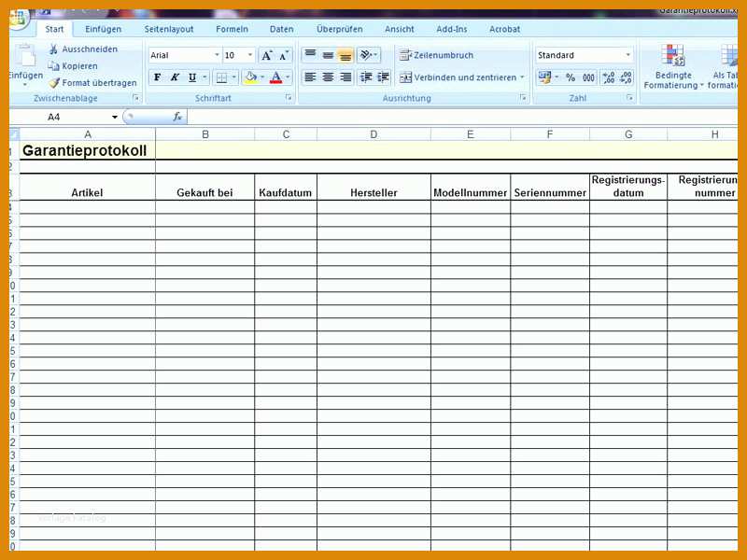Screen dimensions: 747x560
Task: Open the Daten tab
Action: tap(282, 30)
